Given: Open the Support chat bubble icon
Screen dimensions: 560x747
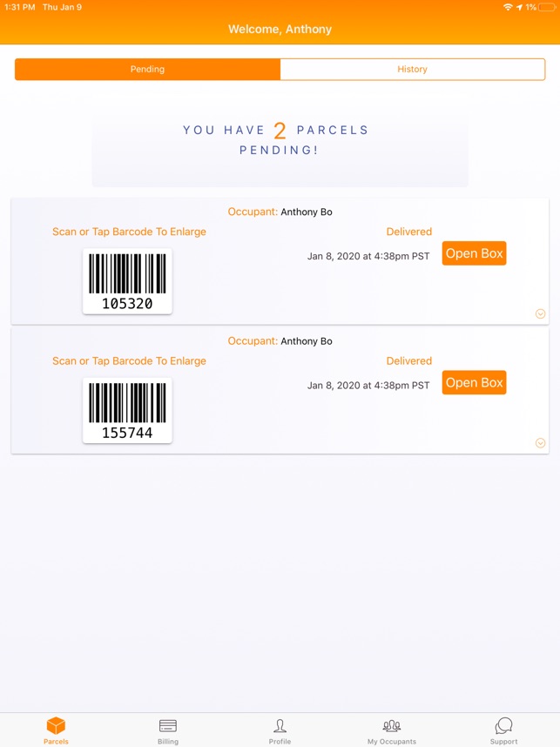Looking at the screenshot, I should [503, 726].
